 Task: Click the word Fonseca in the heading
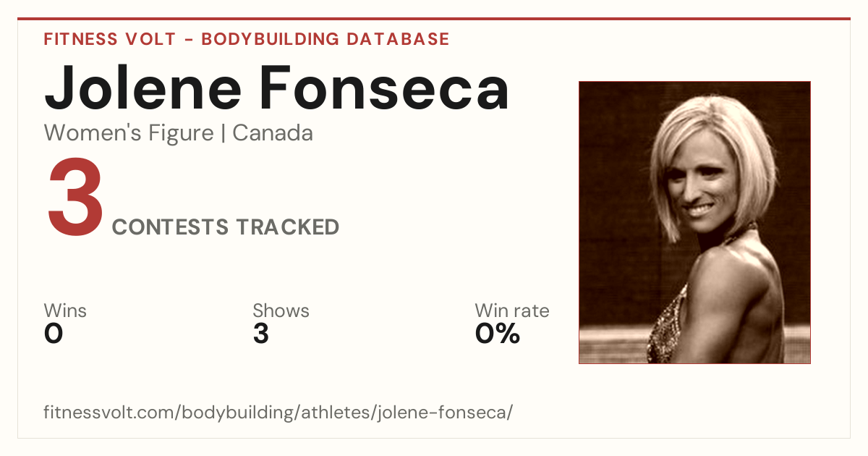(x=385, y=87)
